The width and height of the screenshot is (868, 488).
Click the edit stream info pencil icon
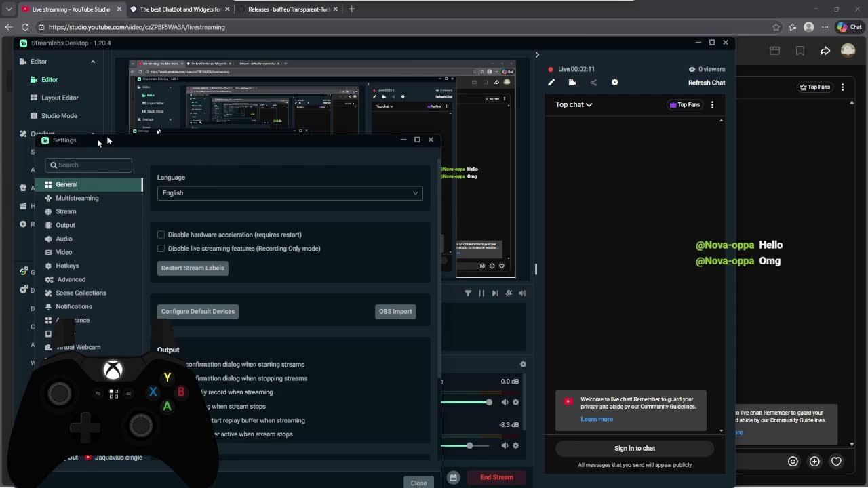pyautogui.click(x=551, y=83)
